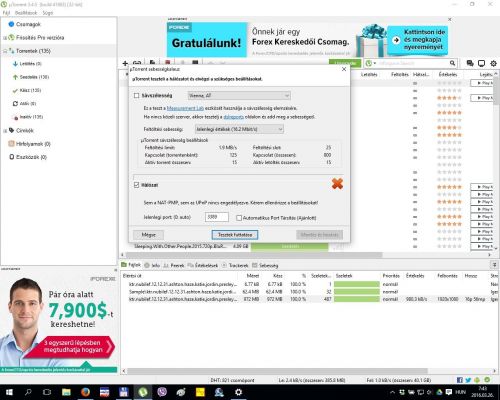The height and width of the screenshot is (400, 500).
Task: Switch to the Sebesség tab
Action: tap(265, 265)
